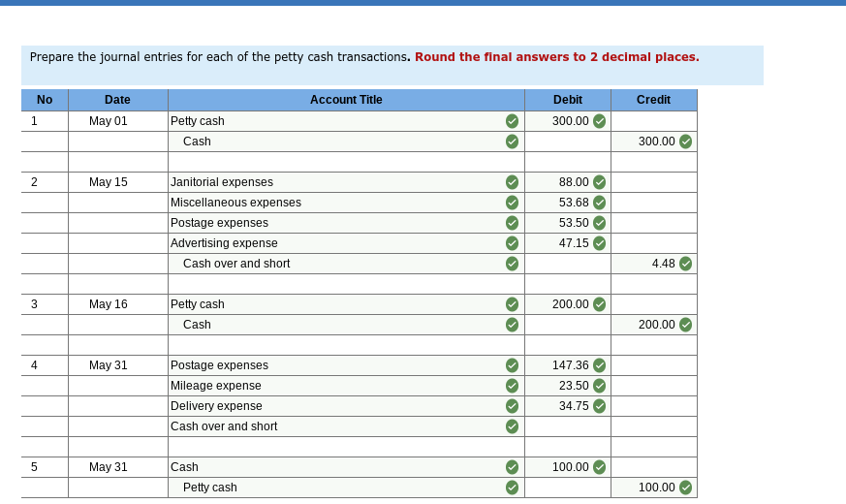Click the check icon next to 100.00 debit
846x504 pixels.
point(599,467)
